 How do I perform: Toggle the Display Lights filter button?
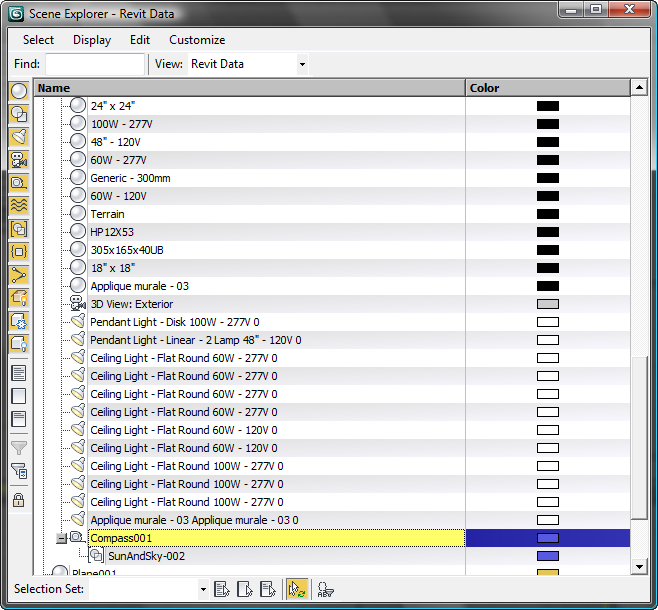19,137
